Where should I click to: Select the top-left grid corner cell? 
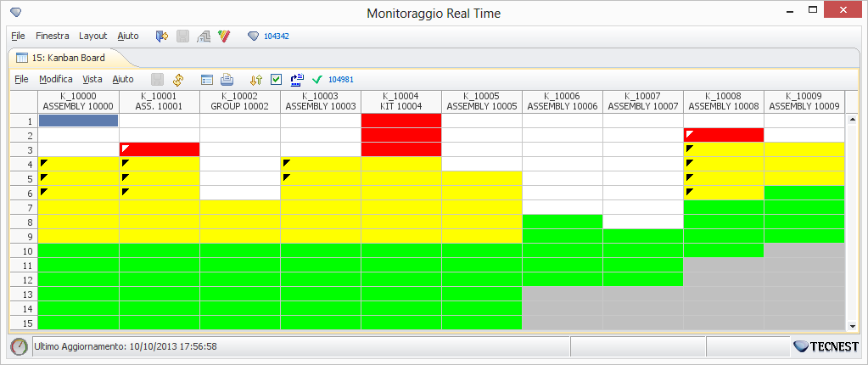[x=24, y=101]
